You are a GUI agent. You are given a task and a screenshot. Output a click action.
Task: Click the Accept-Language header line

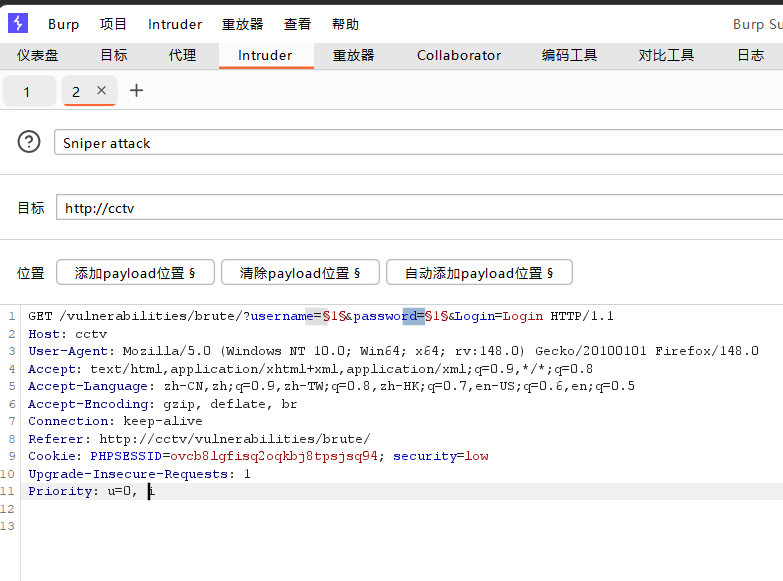pos(332,386)
